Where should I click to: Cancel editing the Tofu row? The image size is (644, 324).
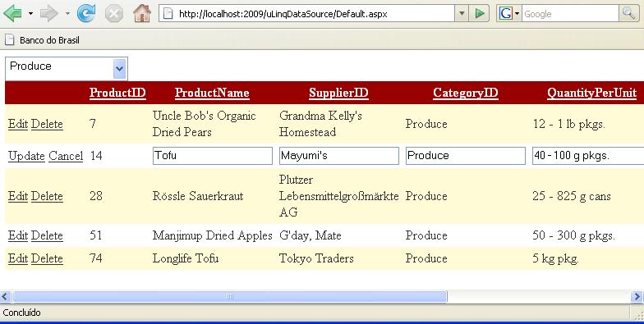(66, 156)
